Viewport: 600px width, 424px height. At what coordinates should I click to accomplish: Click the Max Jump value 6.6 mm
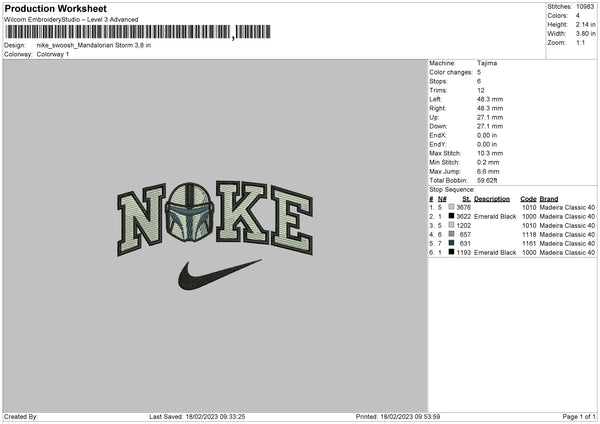point(488,171)
